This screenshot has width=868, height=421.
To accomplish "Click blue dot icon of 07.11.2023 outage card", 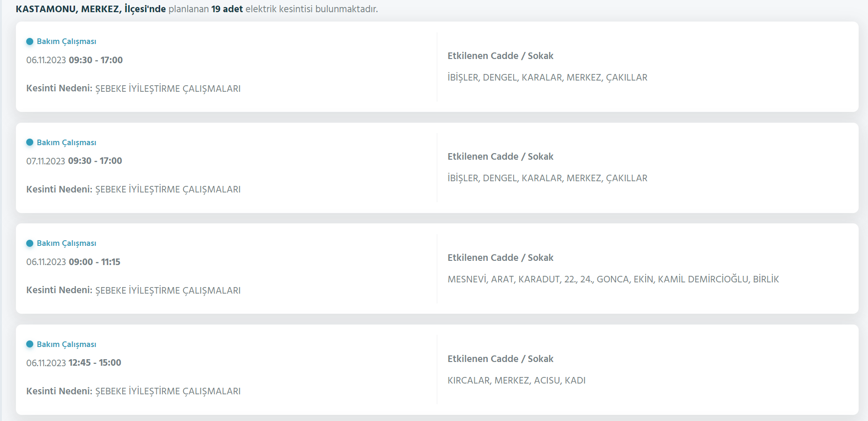I will 29,142.
